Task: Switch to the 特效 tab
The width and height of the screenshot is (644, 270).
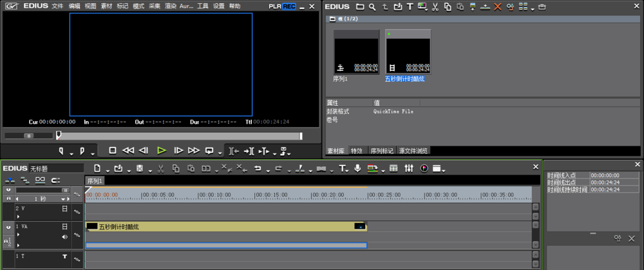Action: (x=356, y=151)
